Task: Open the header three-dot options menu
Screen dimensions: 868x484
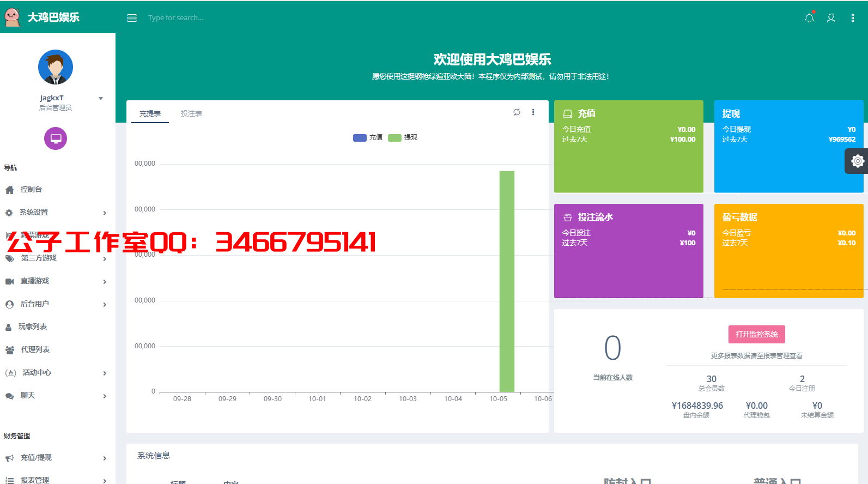Action: point(853,18)
